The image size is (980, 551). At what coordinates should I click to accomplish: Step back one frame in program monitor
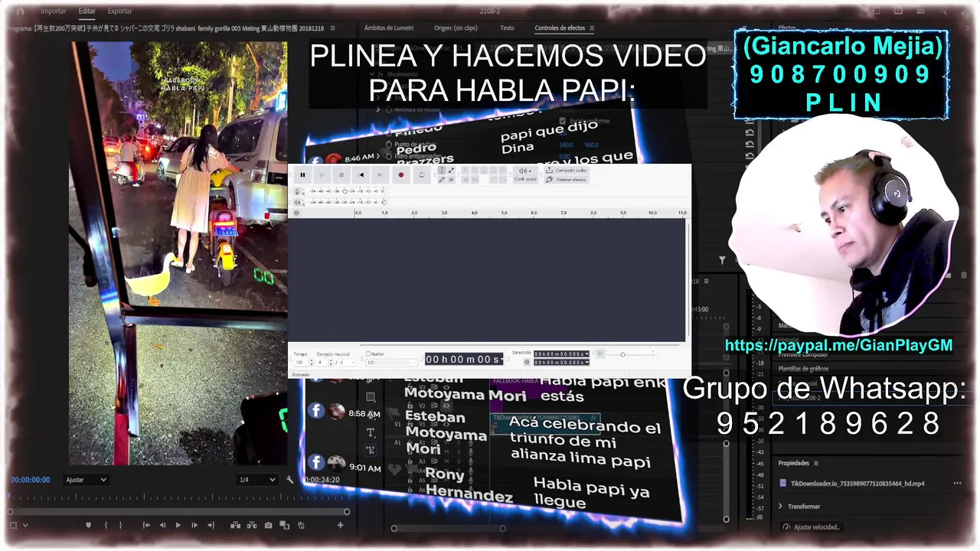(x=162, y=525)
